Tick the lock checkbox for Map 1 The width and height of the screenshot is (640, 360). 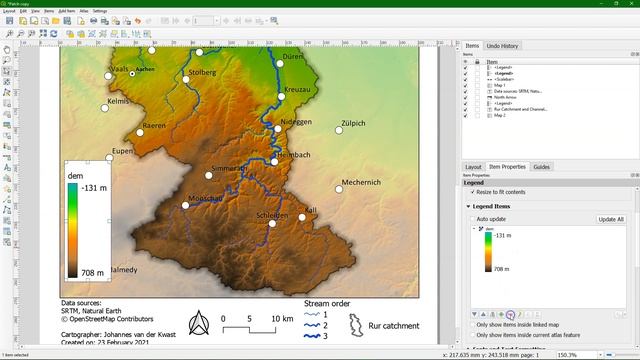click(x=477, y=85)
